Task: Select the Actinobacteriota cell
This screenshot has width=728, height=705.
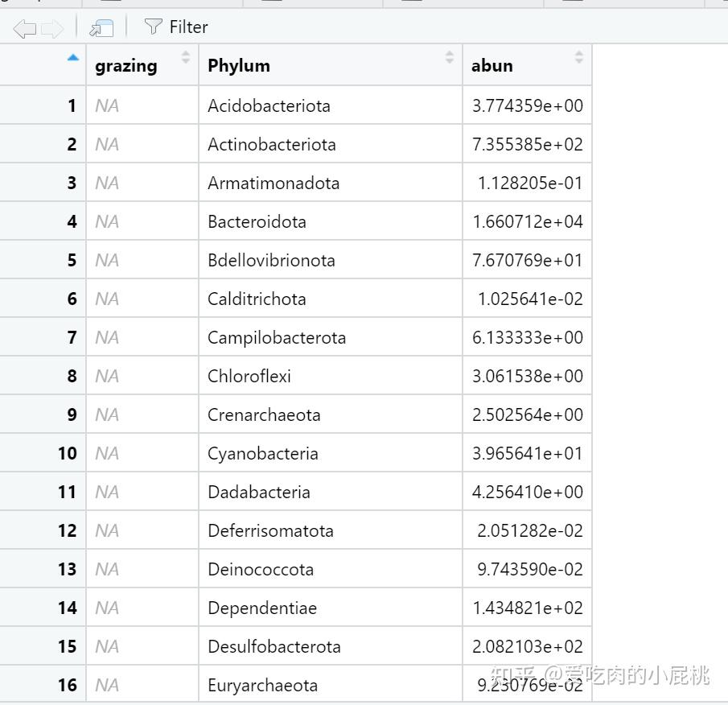Action: tap(331, 144)
